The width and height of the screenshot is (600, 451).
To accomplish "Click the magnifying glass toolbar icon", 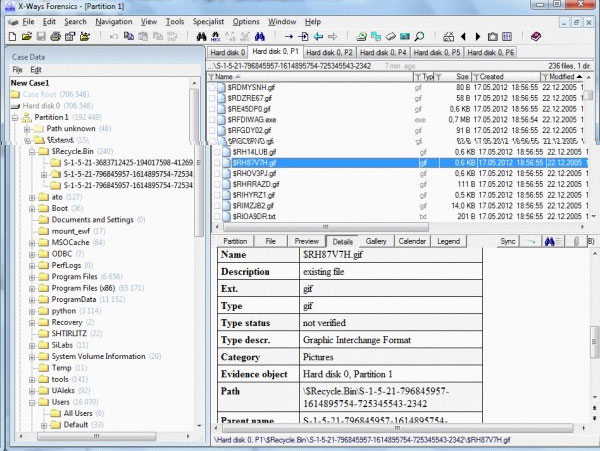I will pos(419,37).
